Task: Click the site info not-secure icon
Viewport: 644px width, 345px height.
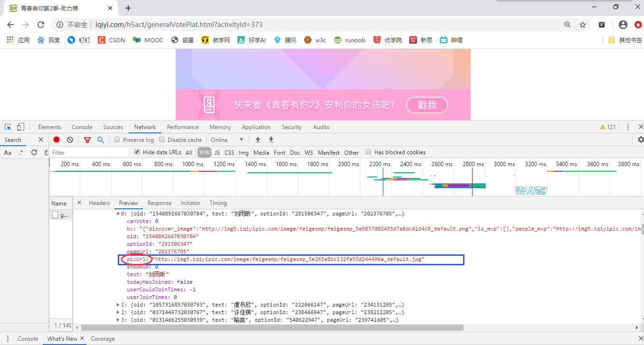Action: (59, 25)
